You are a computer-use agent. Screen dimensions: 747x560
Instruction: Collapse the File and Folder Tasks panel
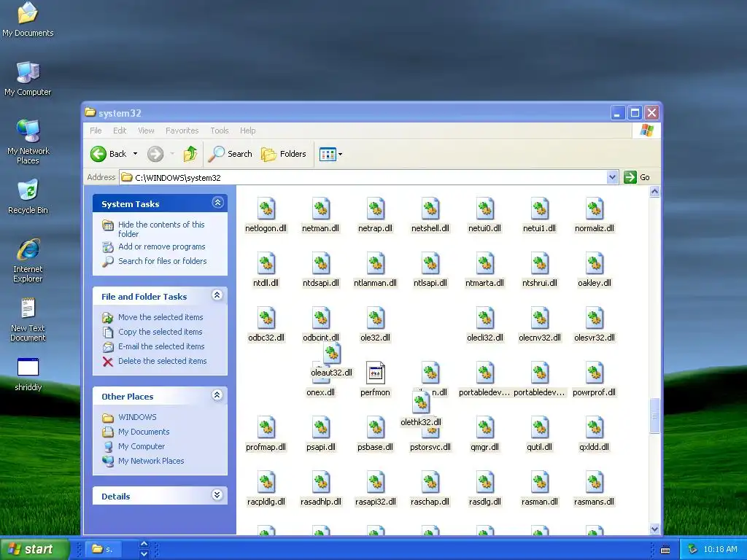tap(217, 295)
